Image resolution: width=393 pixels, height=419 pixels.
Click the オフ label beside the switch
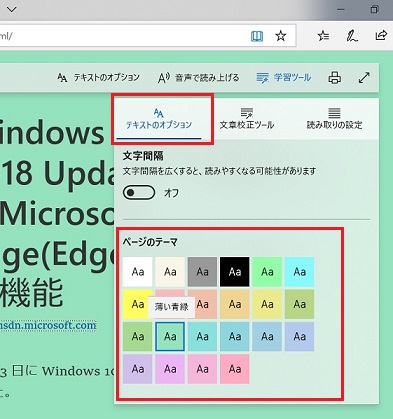click(171, 193)
